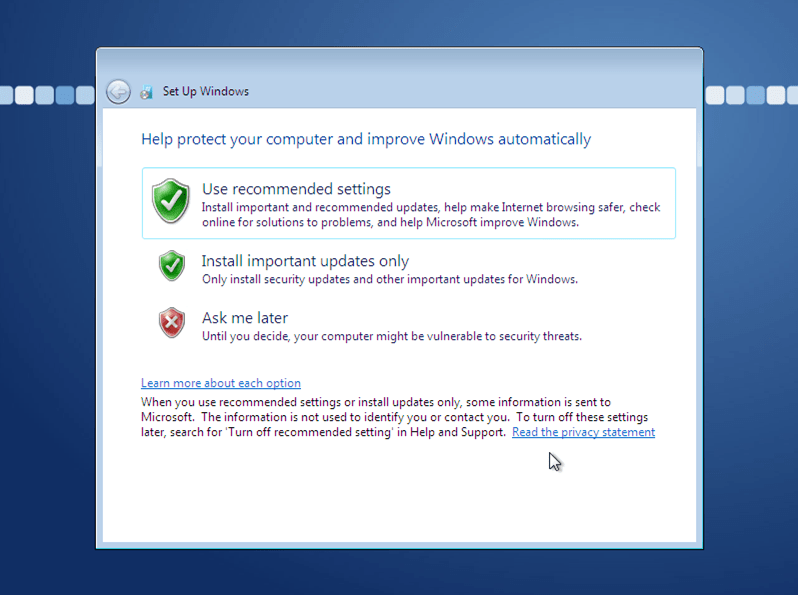This screenshot has height=595, width=798.
Task: Open "Read the privacy statement" link
Action: click(583, 432)
